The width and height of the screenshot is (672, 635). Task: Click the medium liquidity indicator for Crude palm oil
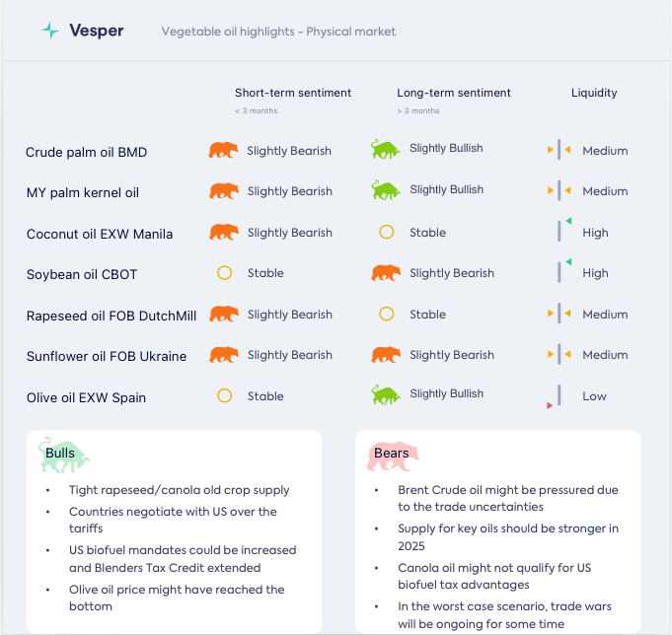(x=559, y=150)
